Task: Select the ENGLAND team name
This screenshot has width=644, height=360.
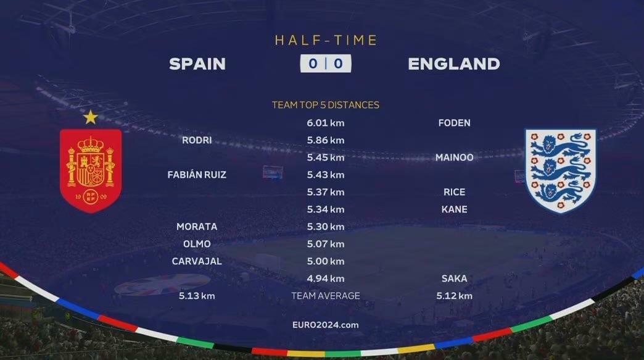Action: coord(454,64)
